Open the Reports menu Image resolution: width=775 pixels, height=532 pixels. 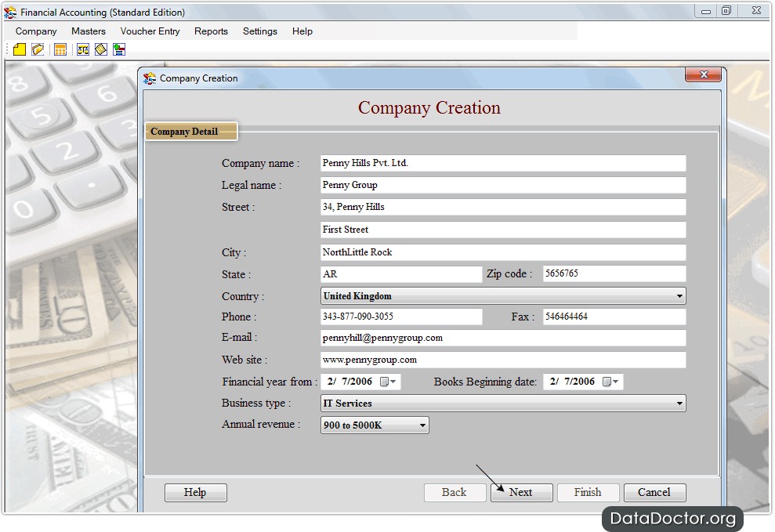click(211, 31)
